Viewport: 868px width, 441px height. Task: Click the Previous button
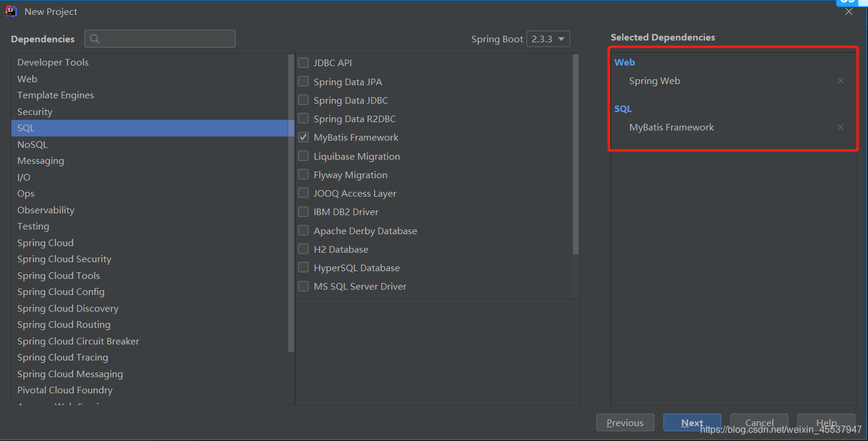pyautogui.click(x=625, y=423)
